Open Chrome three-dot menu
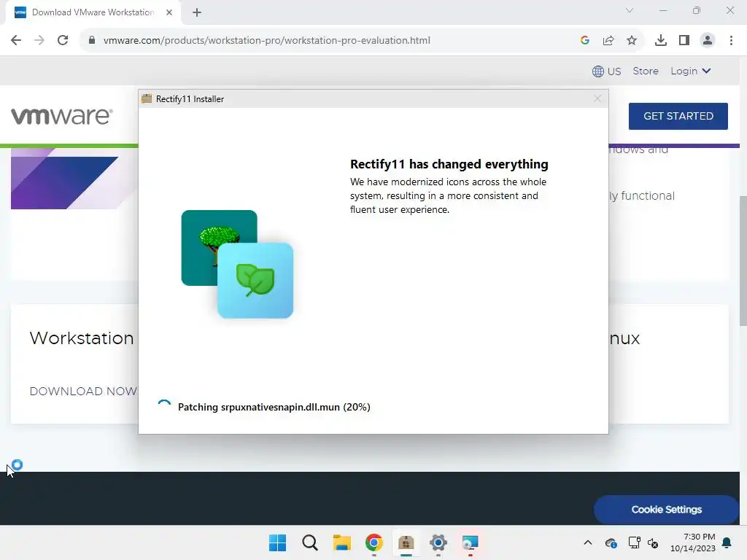This screenshot has height=560, width=747. coord(731,41)
